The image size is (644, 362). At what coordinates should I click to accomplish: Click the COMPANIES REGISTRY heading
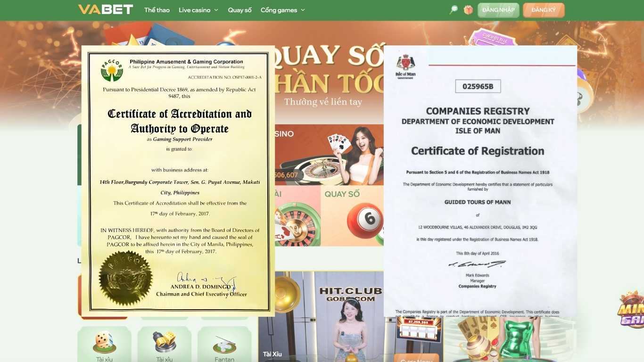pos(478,111)
